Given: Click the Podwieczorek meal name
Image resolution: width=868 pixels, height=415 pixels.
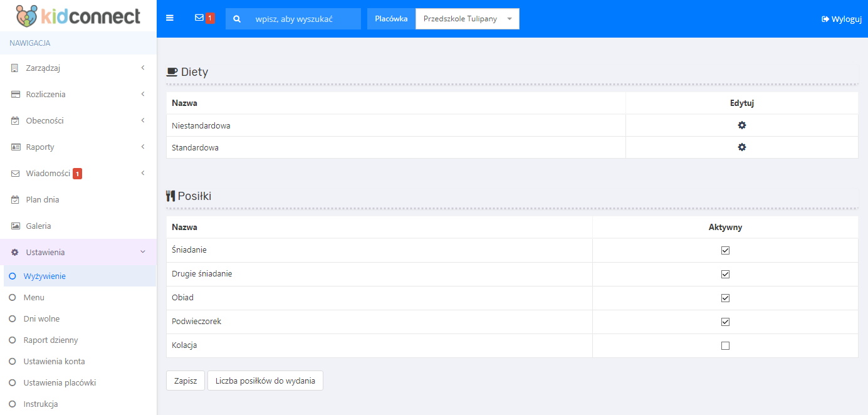Looking at the screenshot, I should coord(196,321).
